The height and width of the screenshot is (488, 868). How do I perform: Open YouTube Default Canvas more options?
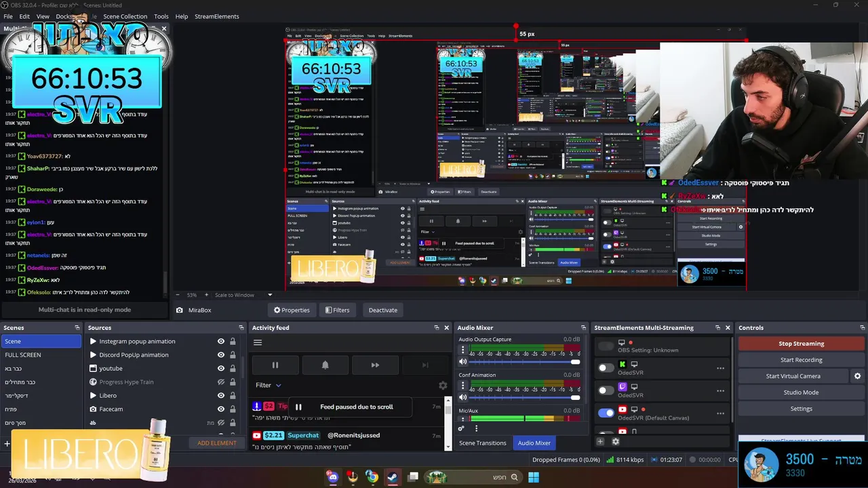point(720,413)
